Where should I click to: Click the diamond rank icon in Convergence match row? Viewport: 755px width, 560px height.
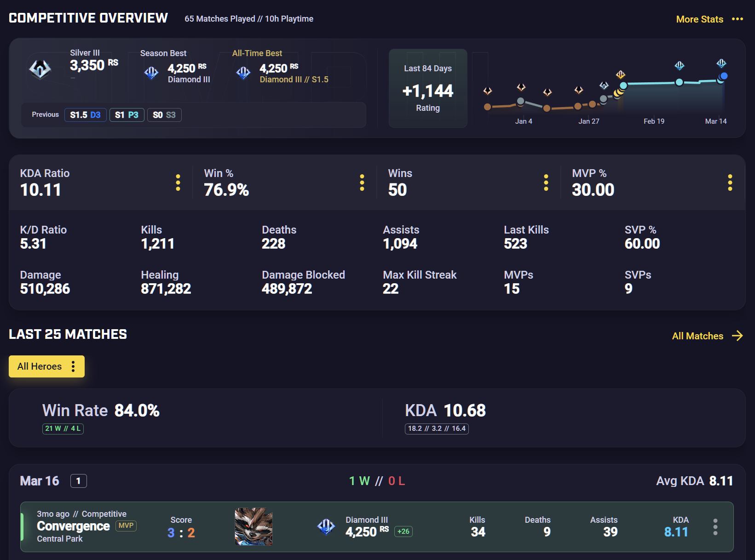pos(326,526)
